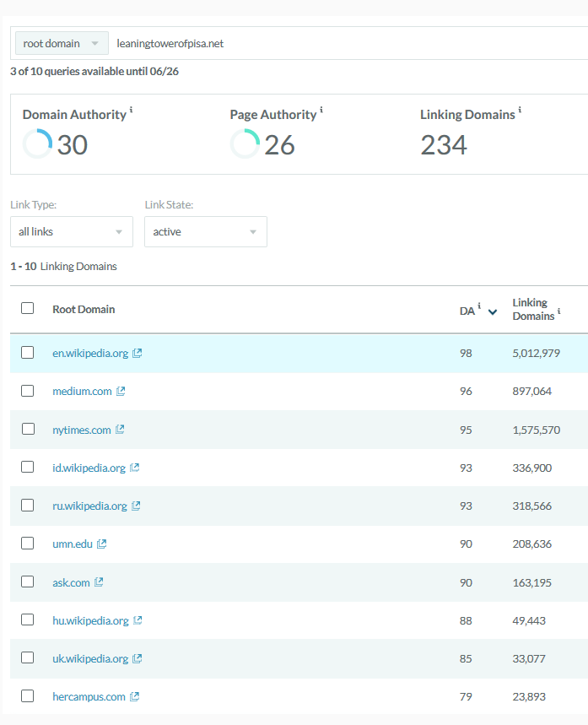The height and width of the screenshot is (725, 588).
Task: Open the en.wikipedia.org link
Action: 90,354
